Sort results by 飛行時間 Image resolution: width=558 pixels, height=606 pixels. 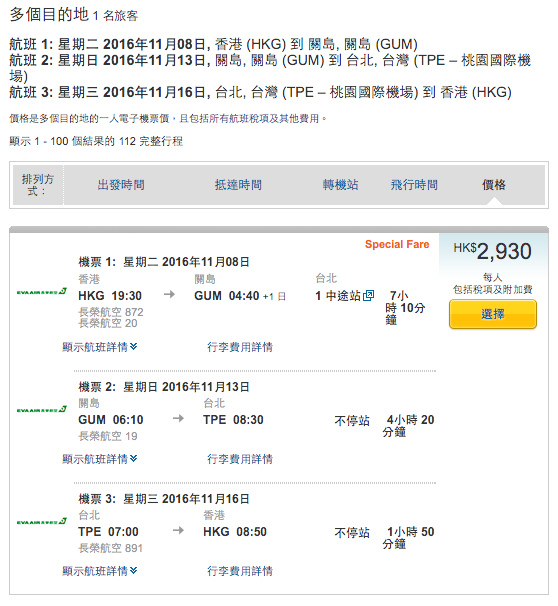414,185
